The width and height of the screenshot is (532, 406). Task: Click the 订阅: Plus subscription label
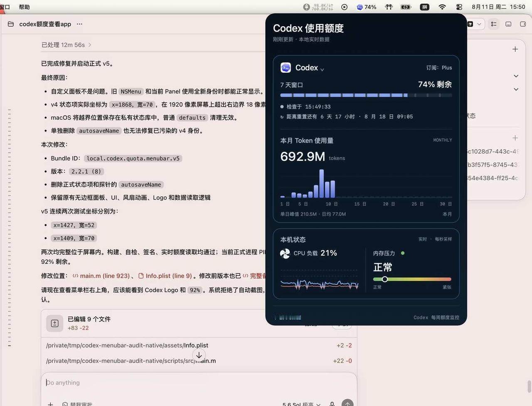(x=439, y=68)
